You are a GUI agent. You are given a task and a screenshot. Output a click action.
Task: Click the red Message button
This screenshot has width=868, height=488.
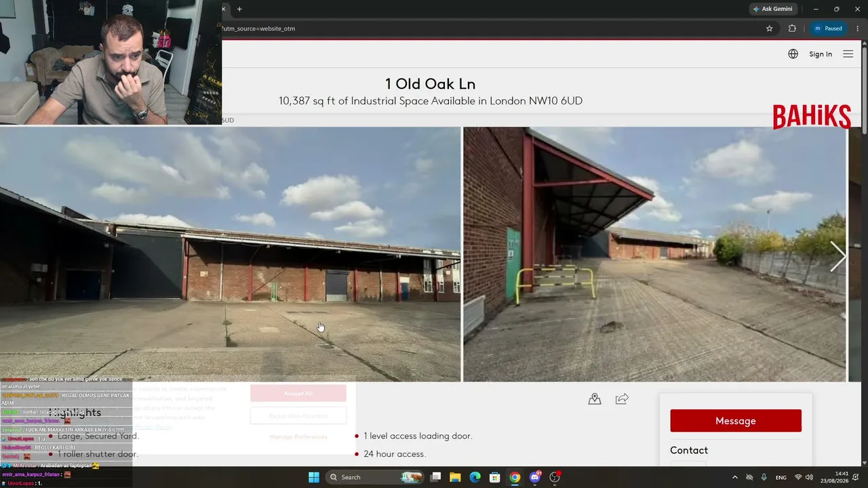pyautogui.click(x=736, y=421)
